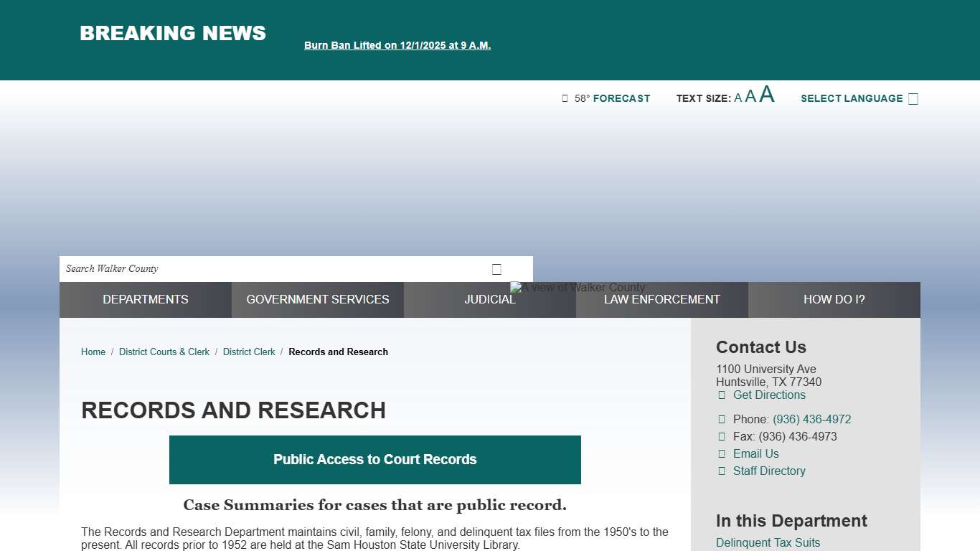
Task: Click the fax icon in Contact Us
Action: coord(722,437)
